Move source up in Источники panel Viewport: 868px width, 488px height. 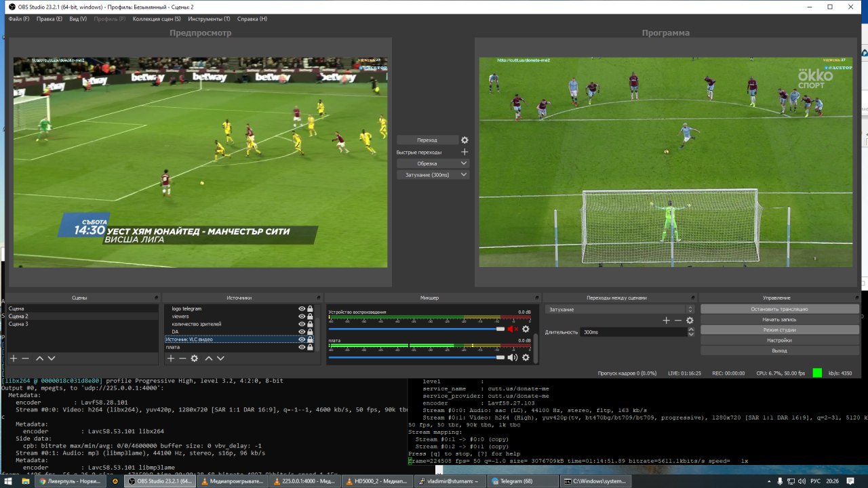click(209, 359)
